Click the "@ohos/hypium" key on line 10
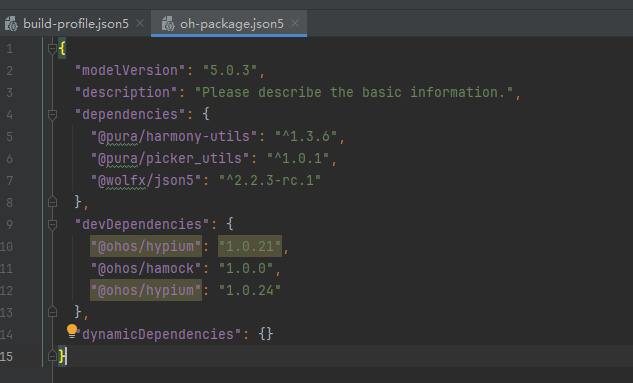This screenshot has height=383, width=633. click(x=146, y=246)
